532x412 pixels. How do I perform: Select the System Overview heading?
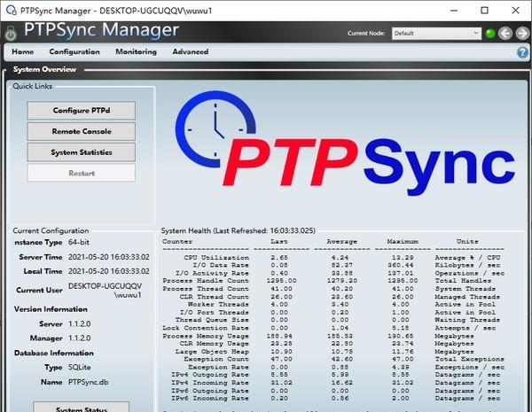click(x=44, y=69)
